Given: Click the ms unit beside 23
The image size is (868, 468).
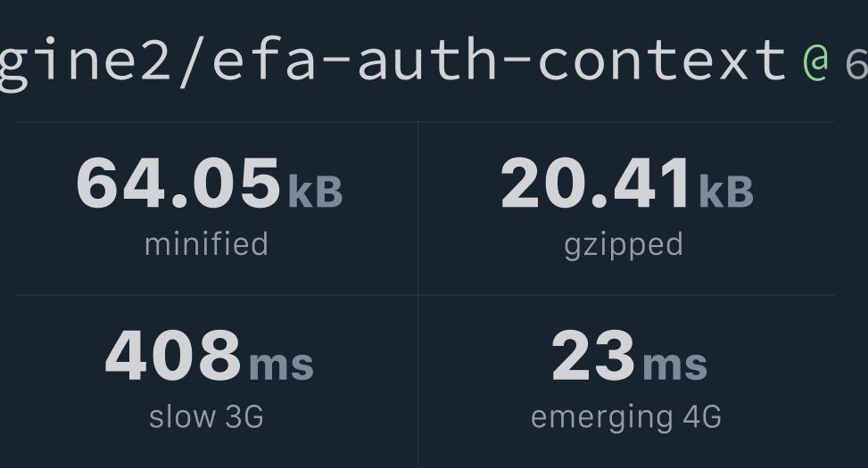Looking at the screenshot, I should (674, 365).
